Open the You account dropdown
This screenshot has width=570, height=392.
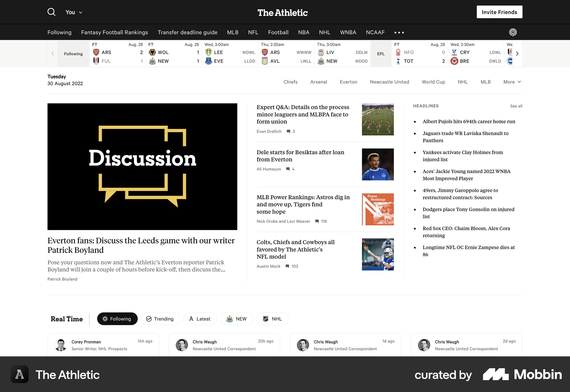point(73,12)
